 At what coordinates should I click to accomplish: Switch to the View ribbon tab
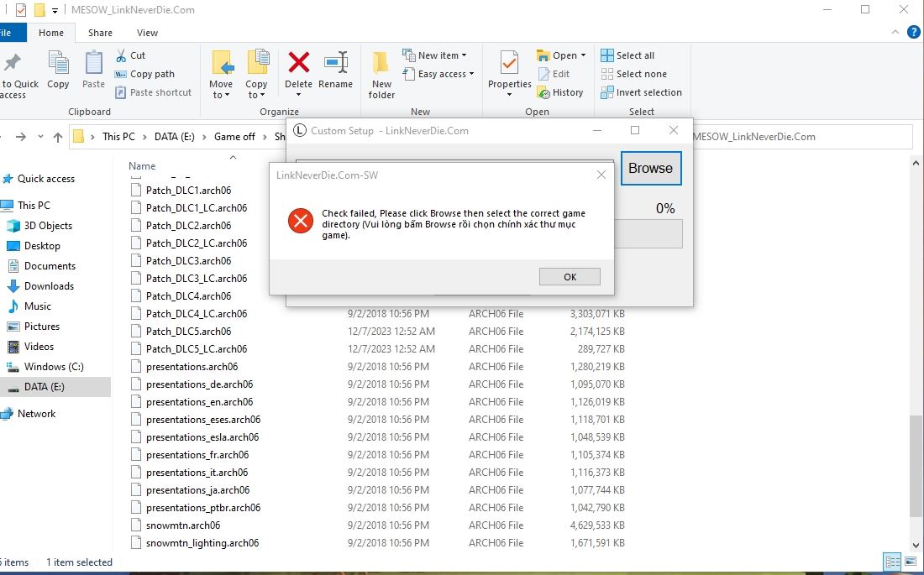147,33
